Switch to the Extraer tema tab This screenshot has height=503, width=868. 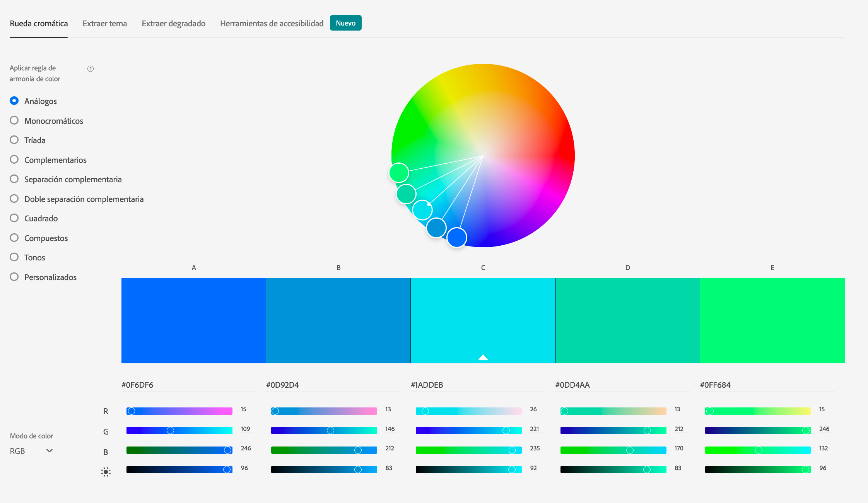pos(105,24)
